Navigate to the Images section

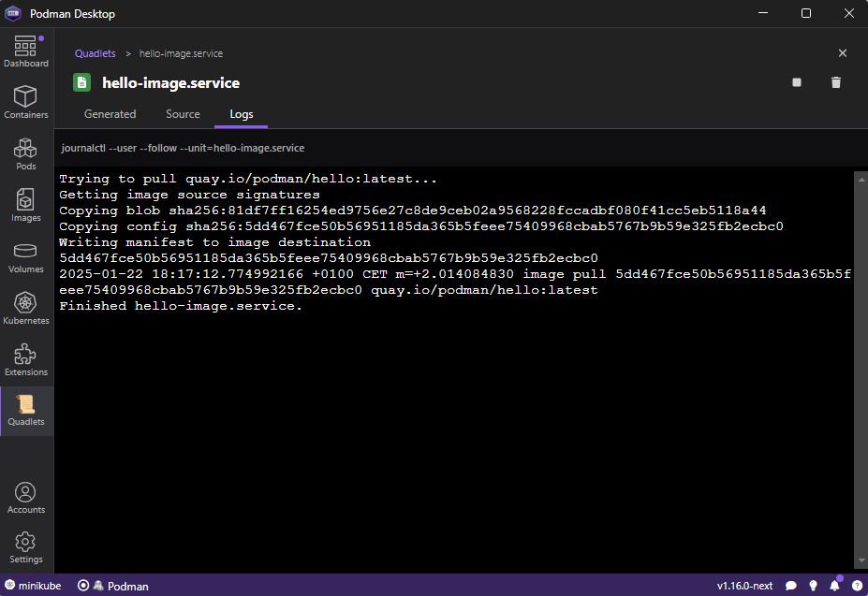pos(26,206)
